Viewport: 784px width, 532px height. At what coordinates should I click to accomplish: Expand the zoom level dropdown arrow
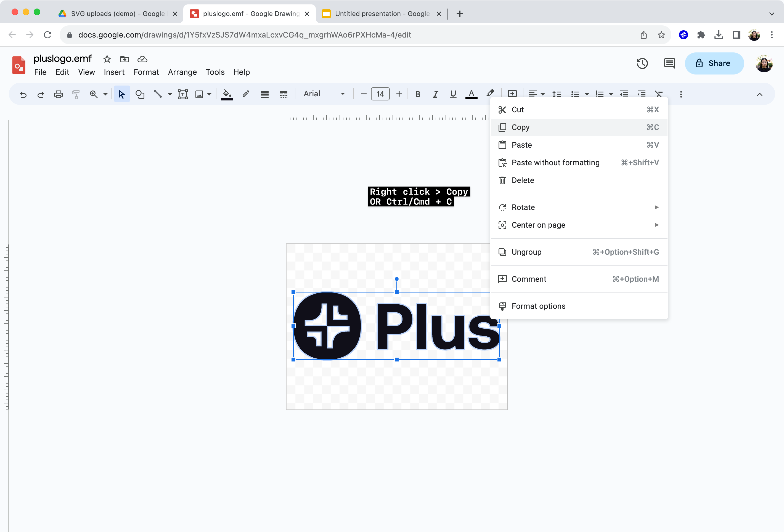point(105,94)
